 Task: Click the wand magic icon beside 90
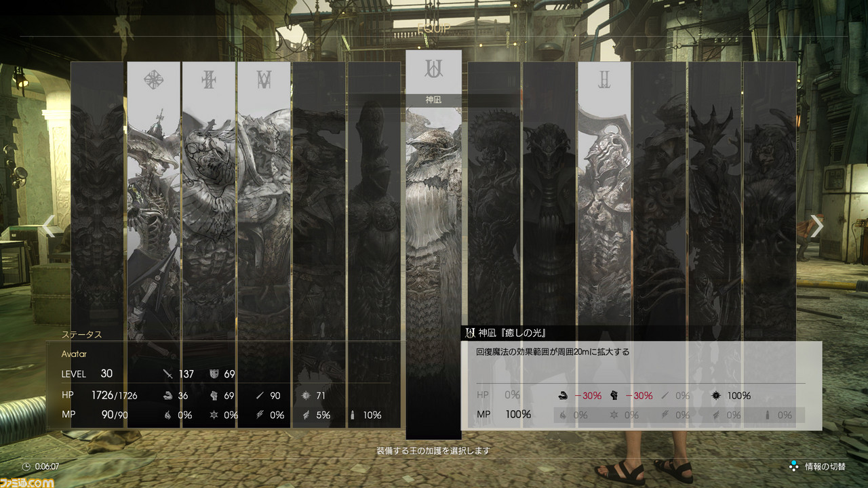point(258,396)
